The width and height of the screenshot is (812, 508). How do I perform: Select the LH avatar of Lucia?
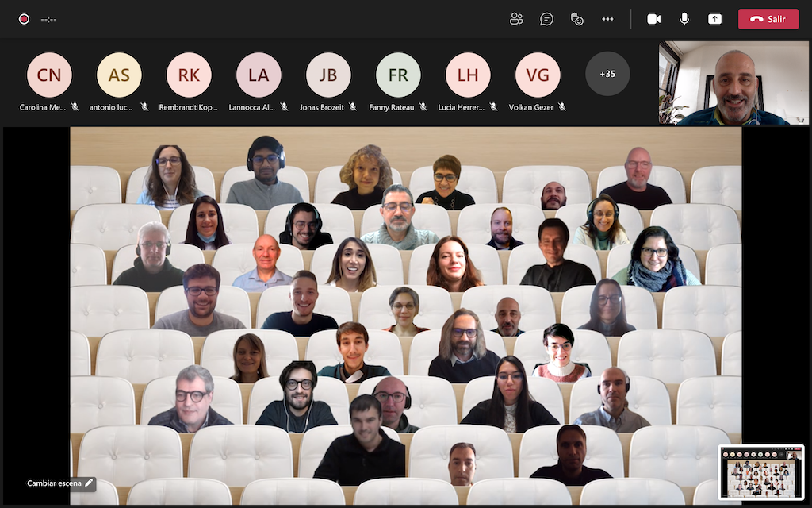point(468,75)
